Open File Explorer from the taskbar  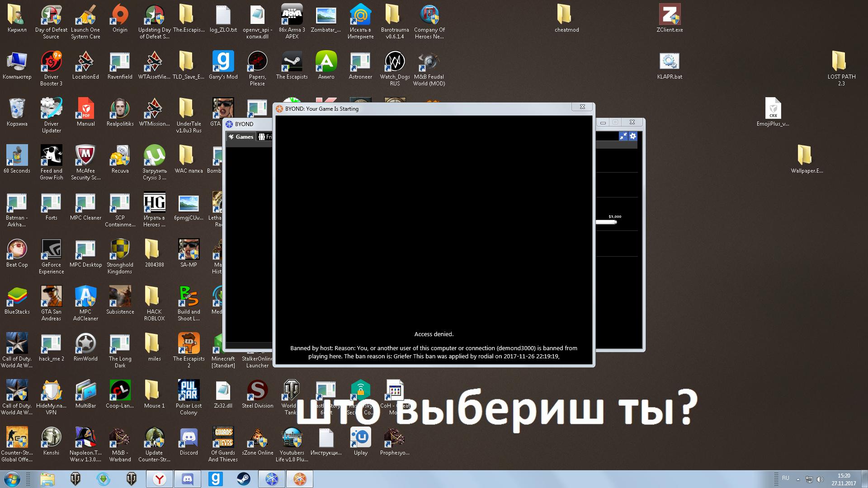coord(47,479)
